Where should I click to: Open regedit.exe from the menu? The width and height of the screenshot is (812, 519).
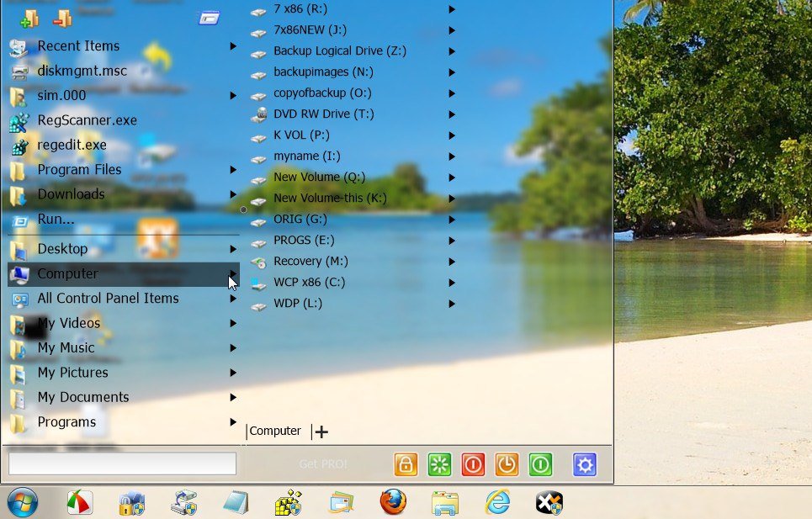pyautogui.click(x=72, y=145)
